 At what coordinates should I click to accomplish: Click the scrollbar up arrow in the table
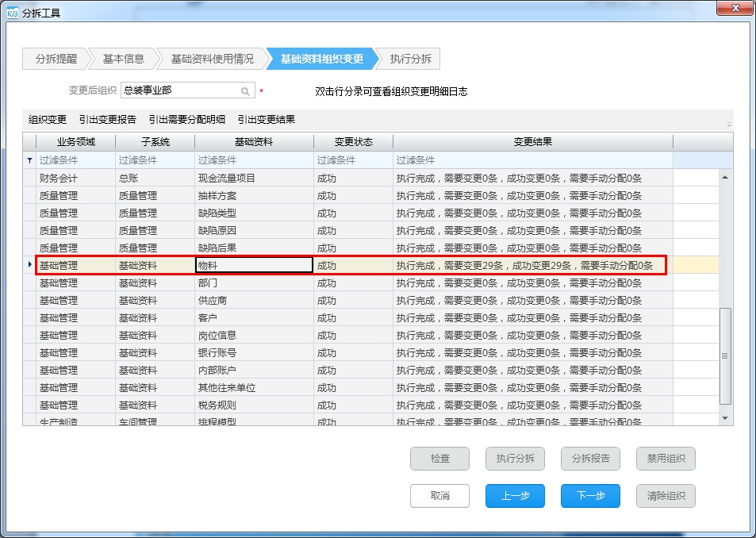724,176
